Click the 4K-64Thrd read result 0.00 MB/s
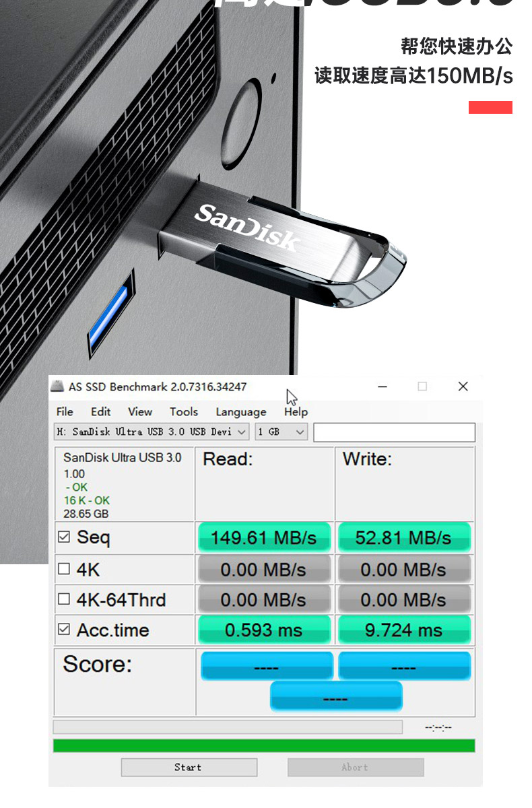 coord(264,599)
